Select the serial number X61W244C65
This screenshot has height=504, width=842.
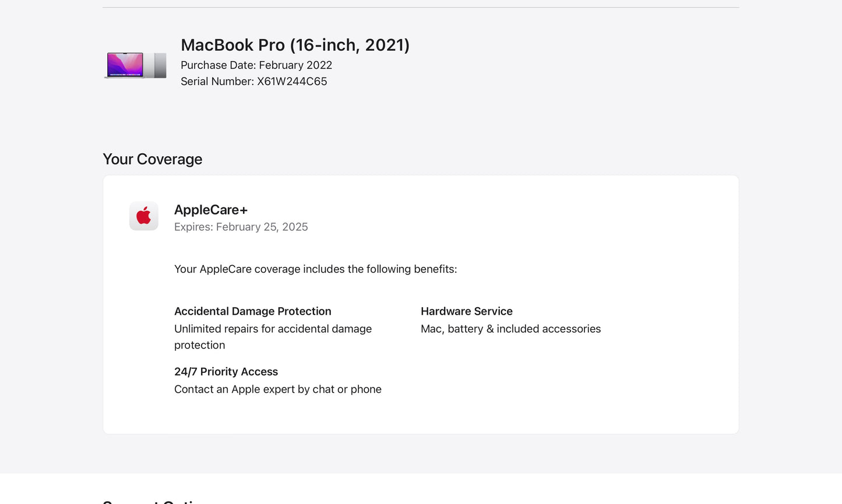pos(254,82)
